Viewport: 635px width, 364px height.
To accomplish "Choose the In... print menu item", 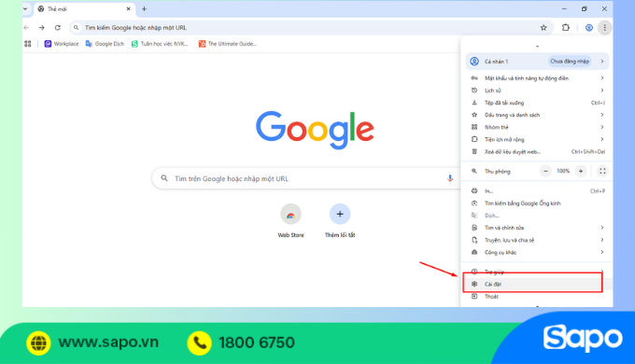I will point(537,191).
